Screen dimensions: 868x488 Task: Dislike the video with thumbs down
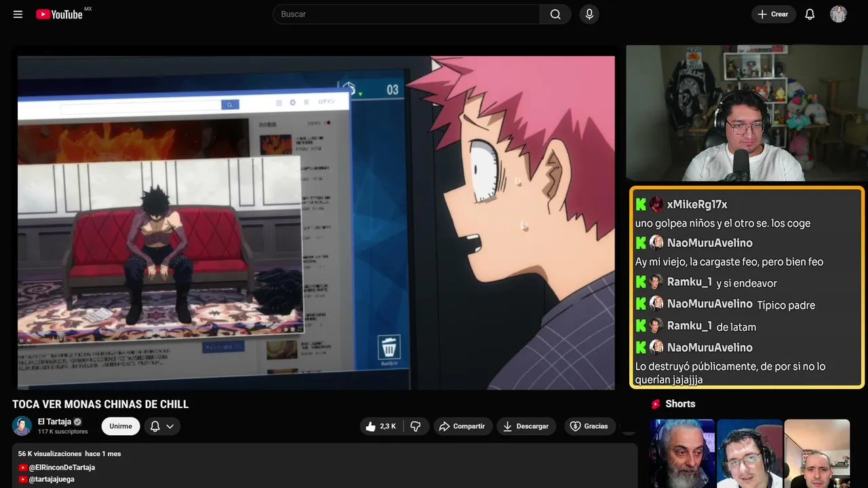(x=416, y=426)
